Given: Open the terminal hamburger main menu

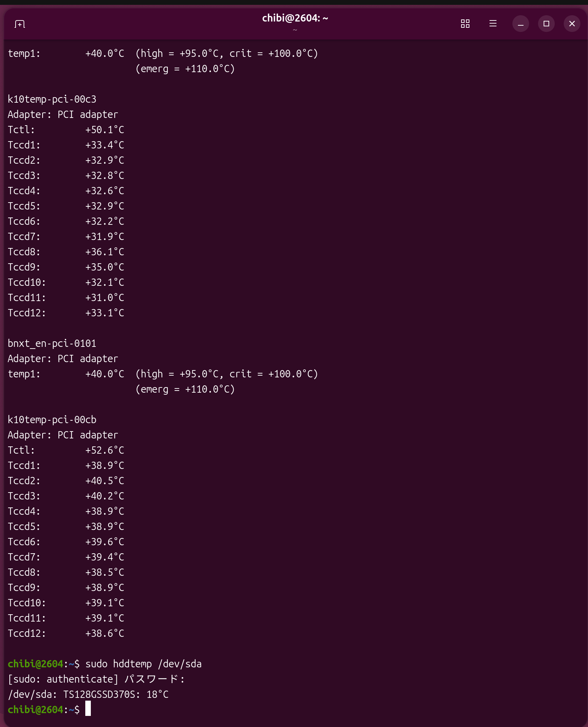Looking at the screenshot, I should (x=493, y=24).
